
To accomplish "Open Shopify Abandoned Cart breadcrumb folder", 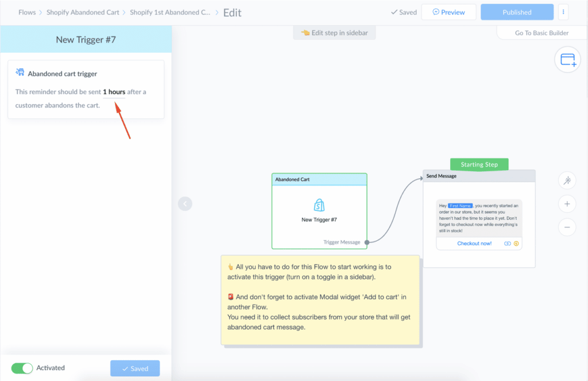I will point(83,13).
